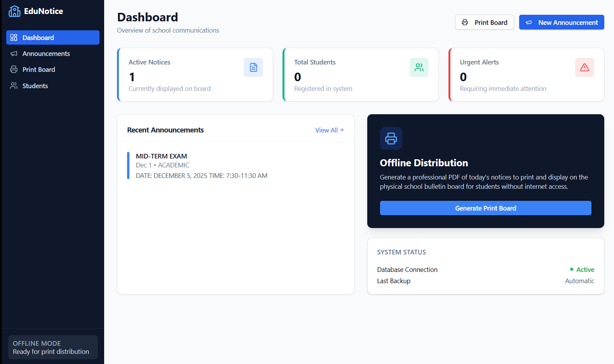The width and height of the screenshot is (614, 364).
Task: Click the Print Board header button
Action: coord(485,22)
